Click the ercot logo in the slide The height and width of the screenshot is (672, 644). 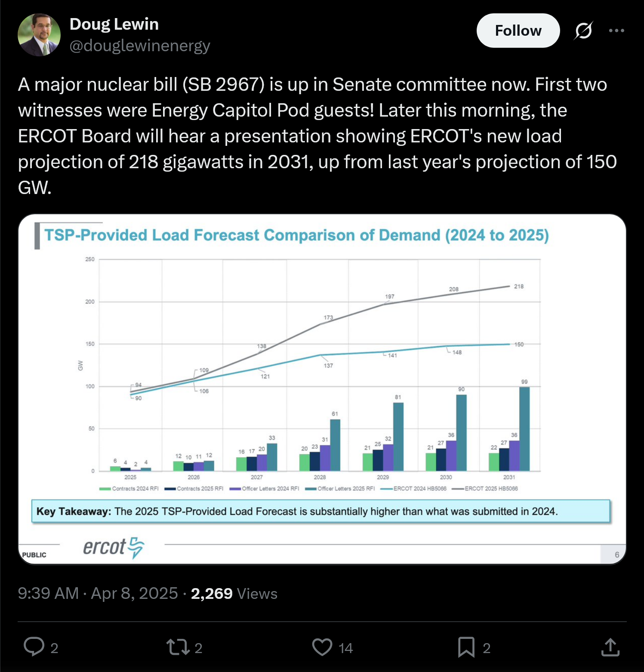coord(114,548)
